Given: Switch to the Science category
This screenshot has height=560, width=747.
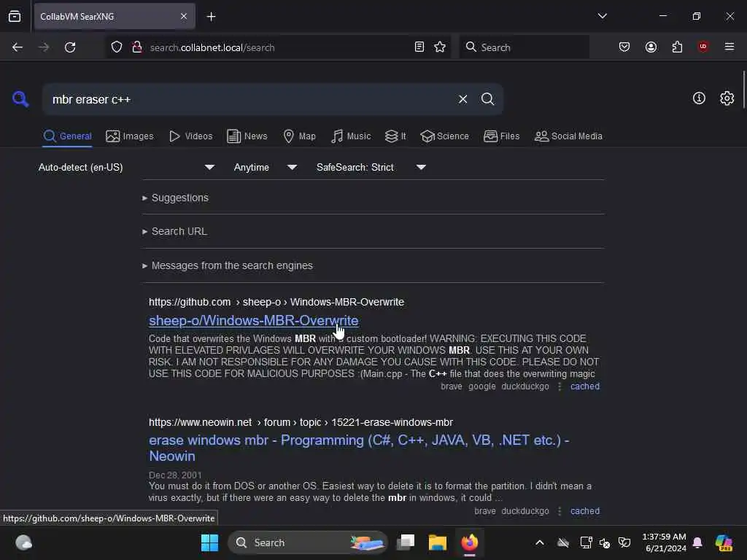Looking at the screenshot, I should tap(444, 136).
